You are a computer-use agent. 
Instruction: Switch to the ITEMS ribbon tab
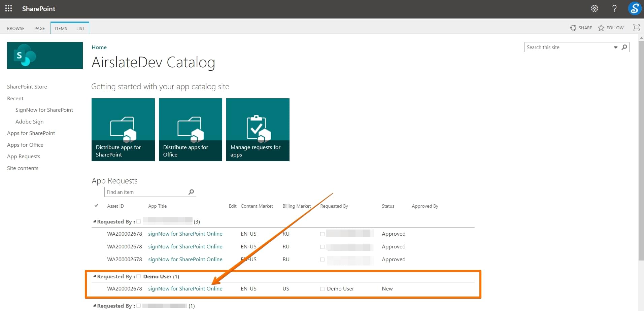61,28
